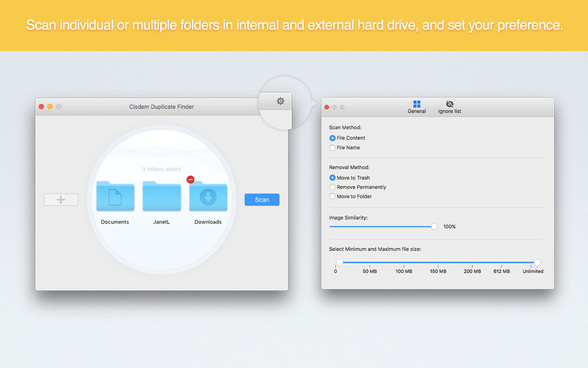Image resolution: width=588 pixels, height=368 pixels.
Task: Click the Image Similarity slider handle
Action: point(434,226)
